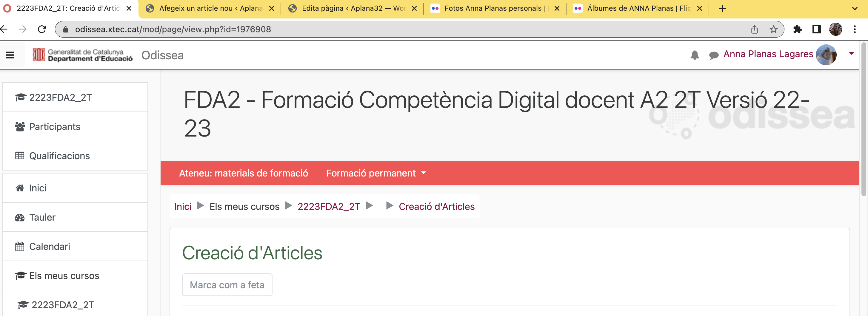Click the site security padlock icon

tap(66, 29)
